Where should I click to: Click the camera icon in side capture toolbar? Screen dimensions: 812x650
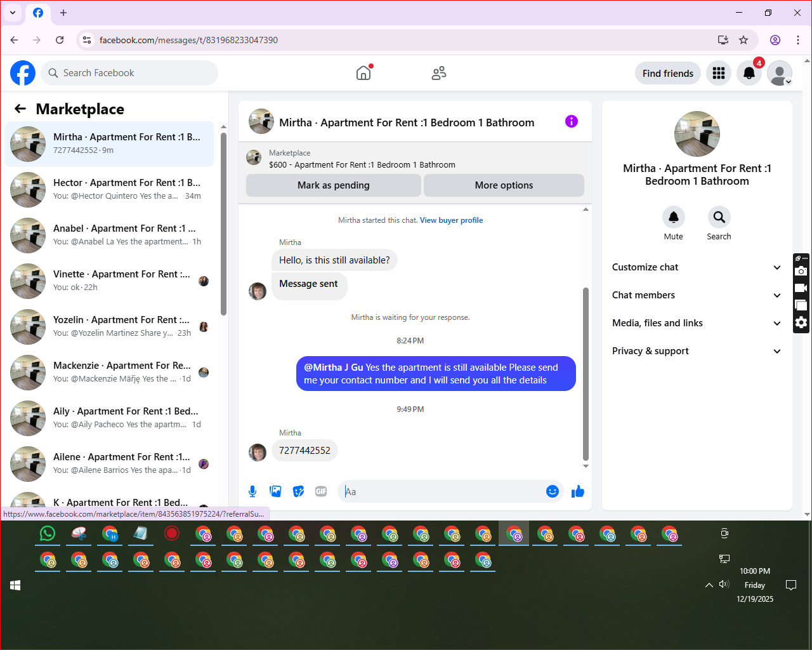coord(801,271)
